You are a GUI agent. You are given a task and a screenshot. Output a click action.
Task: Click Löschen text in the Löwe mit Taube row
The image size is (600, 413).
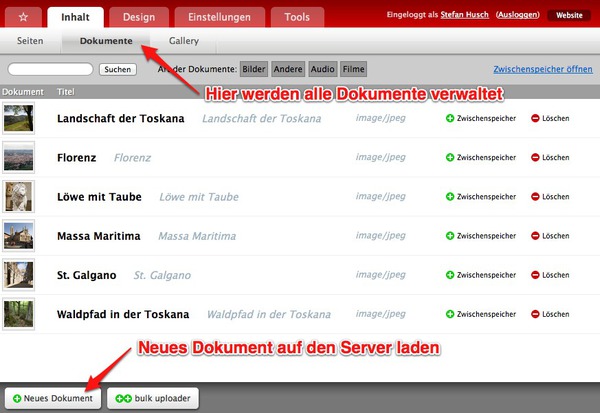556,196
